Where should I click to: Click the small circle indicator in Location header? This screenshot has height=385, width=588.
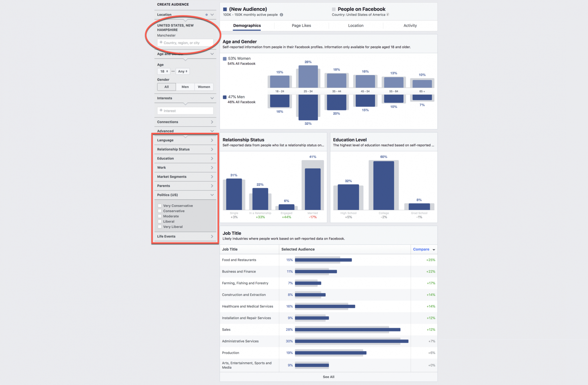(207, 15)
